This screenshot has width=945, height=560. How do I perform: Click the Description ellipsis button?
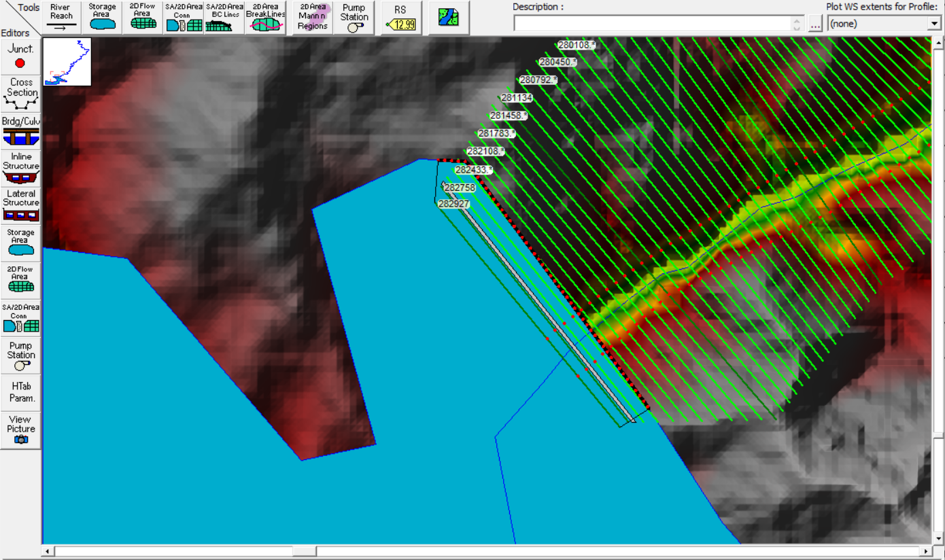814,22
